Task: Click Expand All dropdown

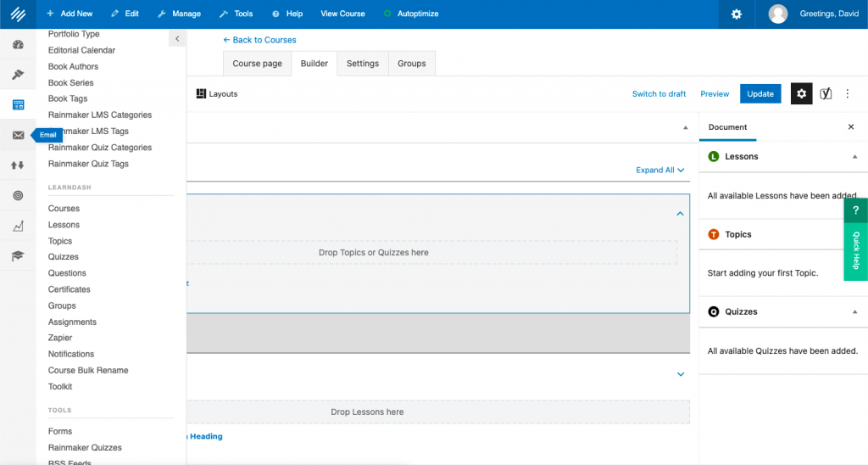Action: (x=659, y=170)
